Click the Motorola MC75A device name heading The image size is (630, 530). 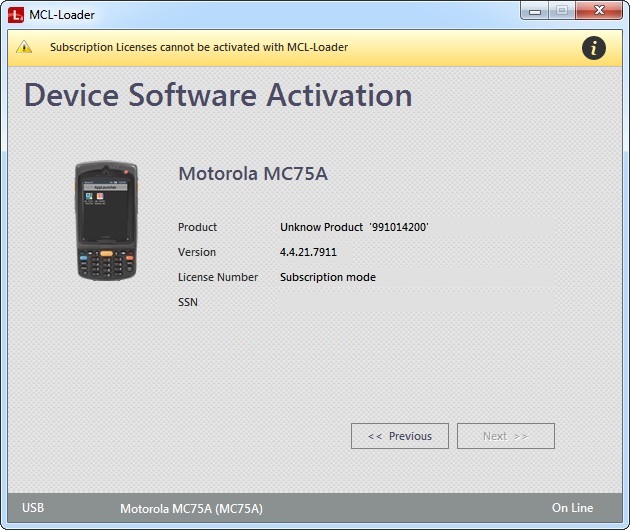click(x=253, y=174)
